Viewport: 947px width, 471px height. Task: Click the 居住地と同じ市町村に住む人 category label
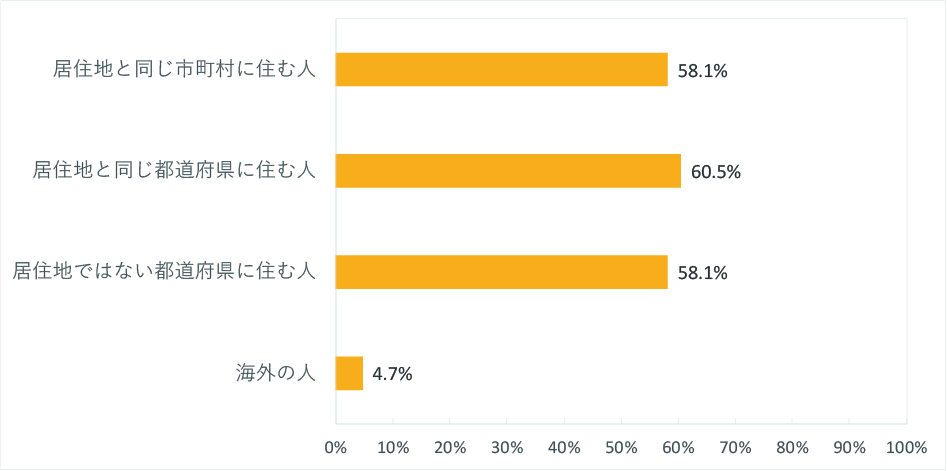(x=185, y=70)
